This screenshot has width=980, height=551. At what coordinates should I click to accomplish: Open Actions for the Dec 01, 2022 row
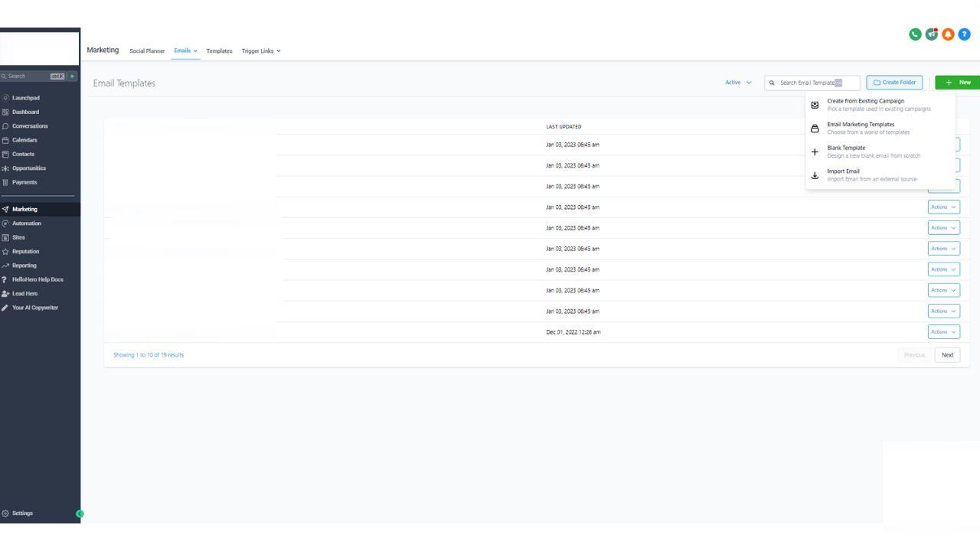944,331
